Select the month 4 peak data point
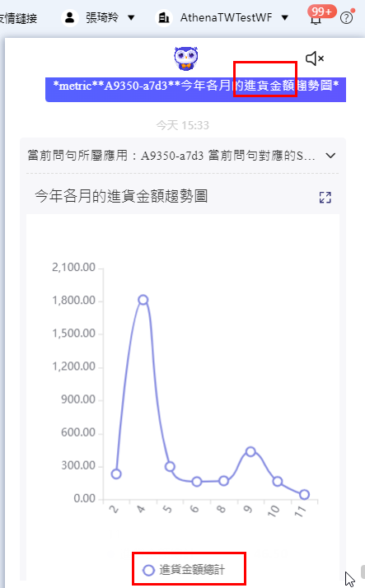This screenshot has height=588, width=365. pos(143,300)
